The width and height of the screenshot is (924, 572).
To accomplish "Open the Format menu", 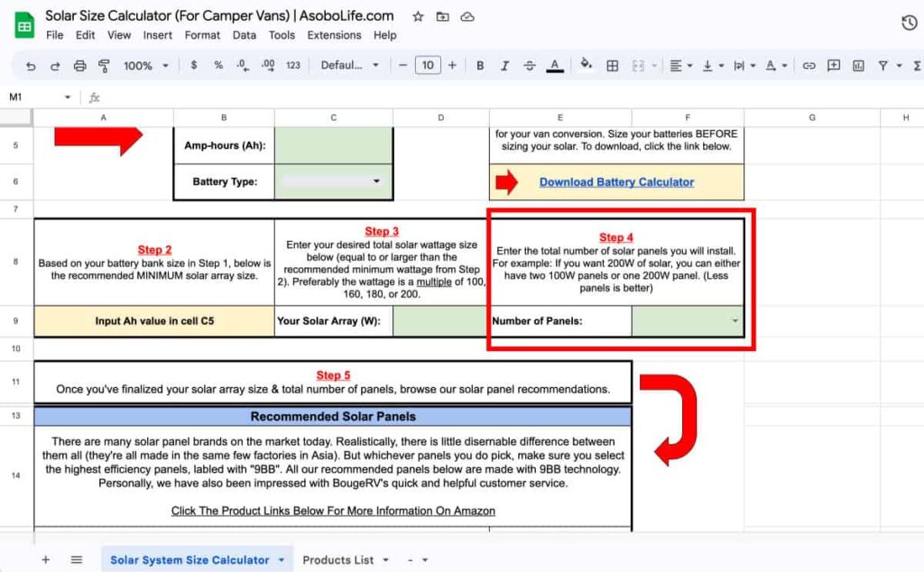I will [x=202, y=35].
